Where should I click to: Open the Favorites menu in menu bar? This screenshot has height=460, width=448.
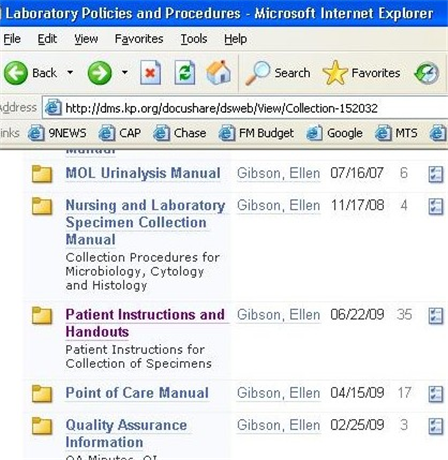[139, 39]
